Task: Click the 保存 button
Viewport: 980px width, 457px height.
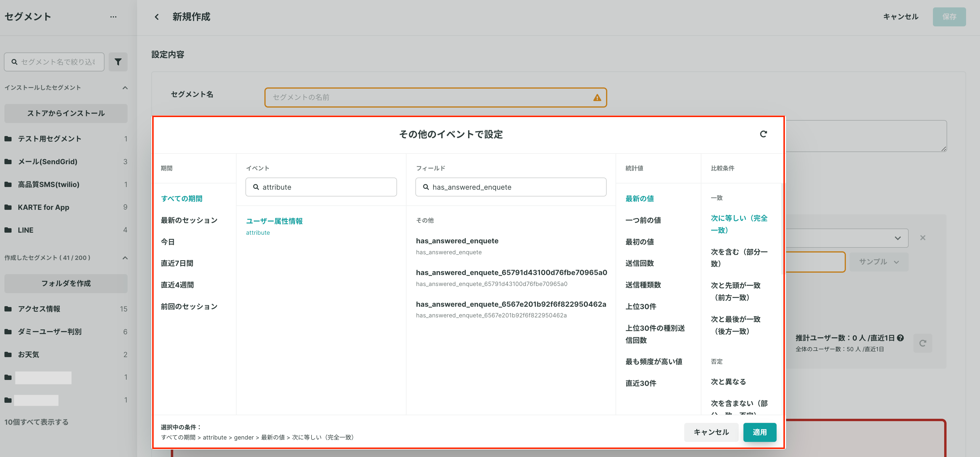Action: tap(949, 17)
